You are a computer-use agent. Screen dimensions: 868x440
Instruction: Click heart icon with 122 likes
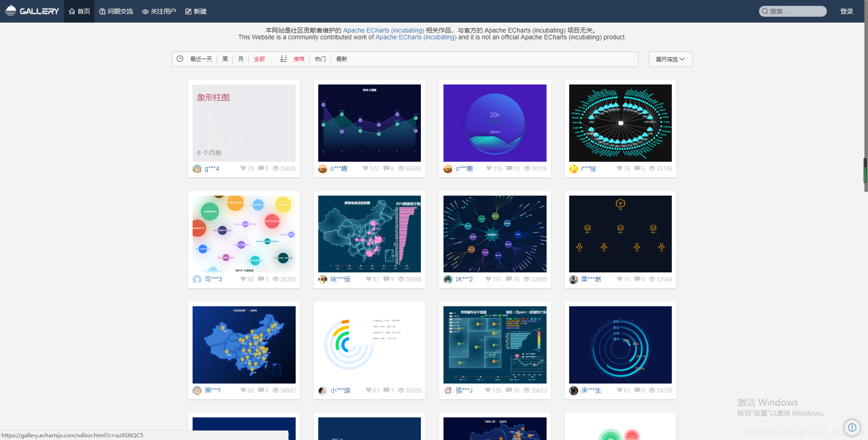point(366,169)
